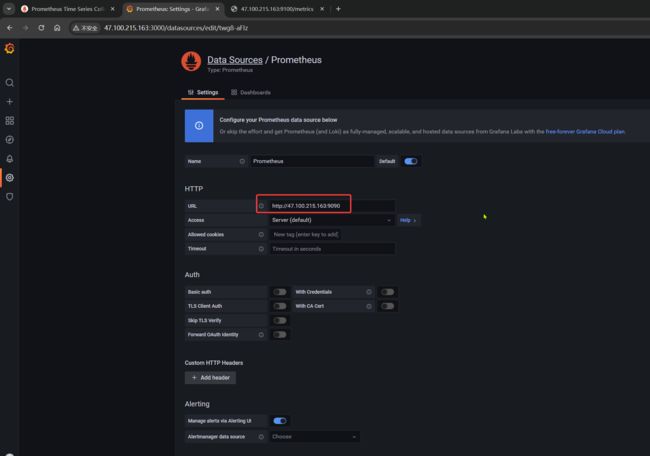Go forward with browser forward arrow
The image size is (650, 456).
coord(26,28)
